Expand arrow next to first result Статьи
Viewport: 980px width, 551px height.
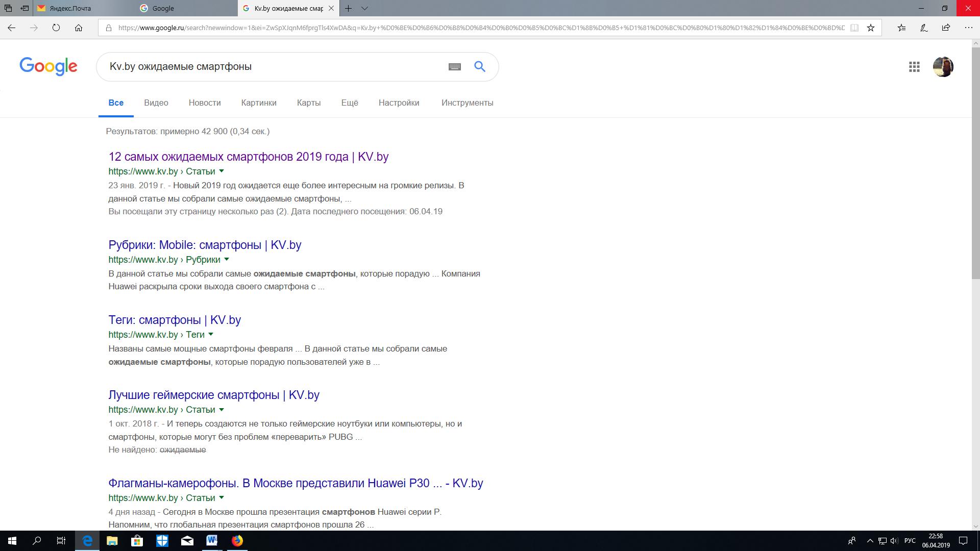pyautogui.click(x=222, y=171)
